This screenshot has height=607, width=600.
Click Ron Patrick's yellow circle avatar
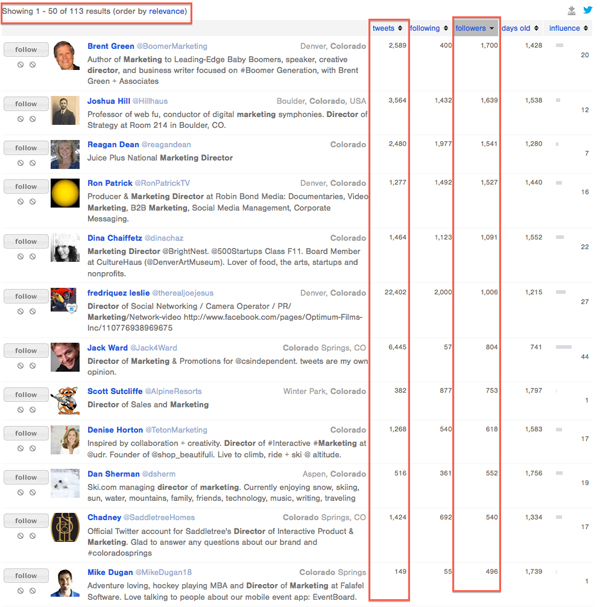coord(65,193)
